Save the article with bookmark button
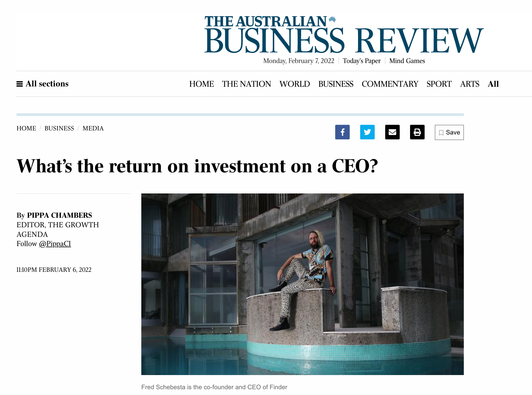Viewport: 532px width, 395px height. [449, 132]
